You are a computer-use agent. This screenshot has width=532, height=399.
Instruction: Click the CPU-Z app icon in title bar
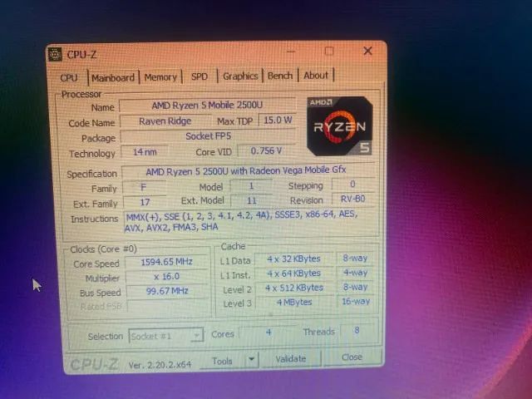pos(55,54)
